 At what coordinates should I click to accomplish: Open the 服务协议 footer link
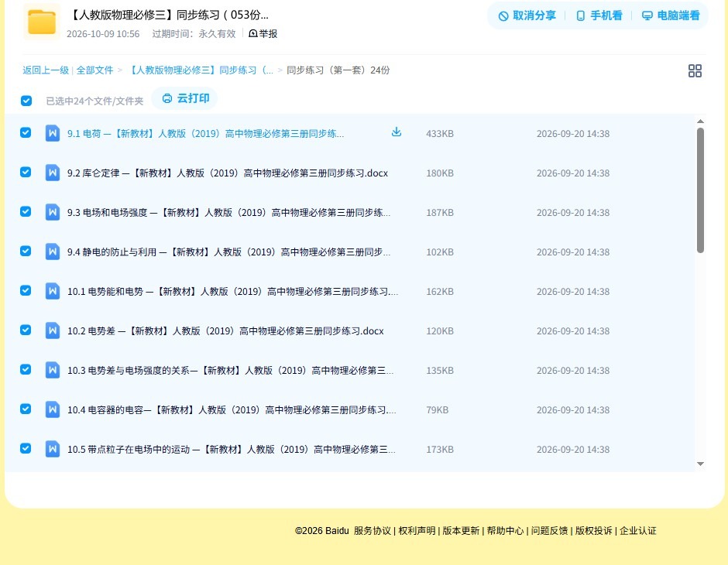[x=373, y=531]
